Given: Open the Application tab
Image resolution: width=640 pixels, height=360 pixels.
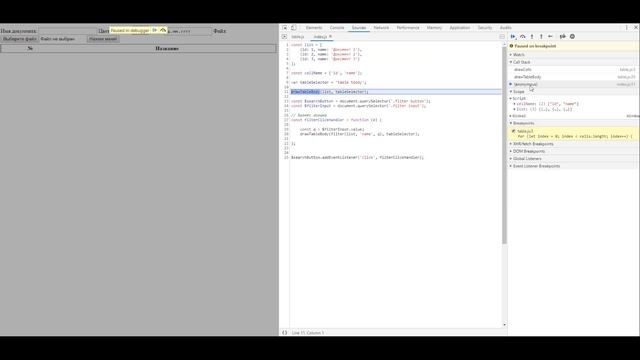Looking at the screenshot, I should (460, 28).
